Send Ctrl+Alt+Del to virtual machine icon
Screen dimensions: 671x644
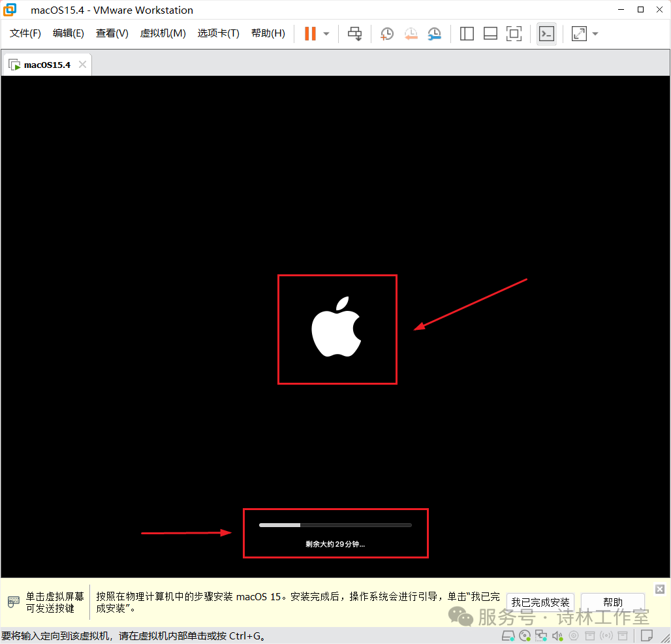354,33
